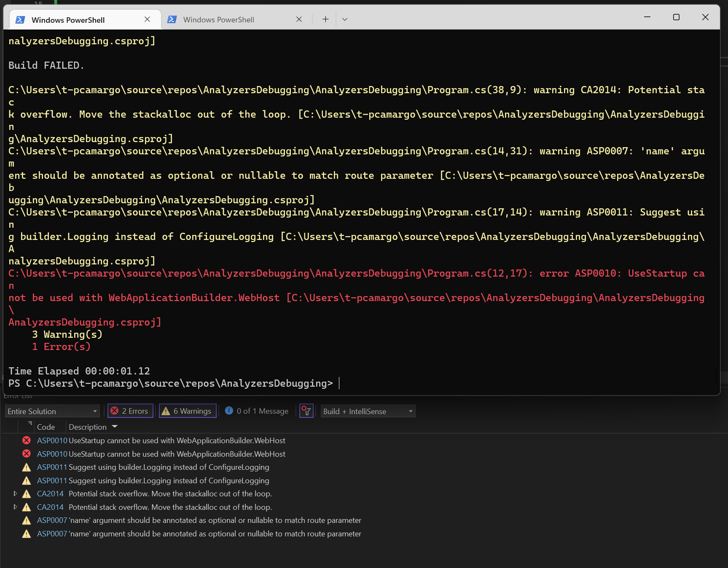Open the terminal profile dropdown chevron
This screenshot has height=568, width=728.
click(x=345, y=19)
